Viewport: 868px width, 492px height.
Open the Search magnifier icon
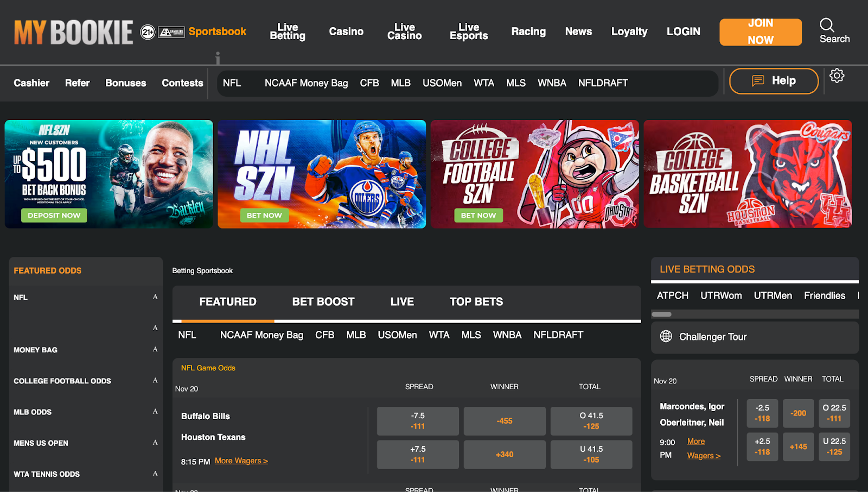[827, 25]
